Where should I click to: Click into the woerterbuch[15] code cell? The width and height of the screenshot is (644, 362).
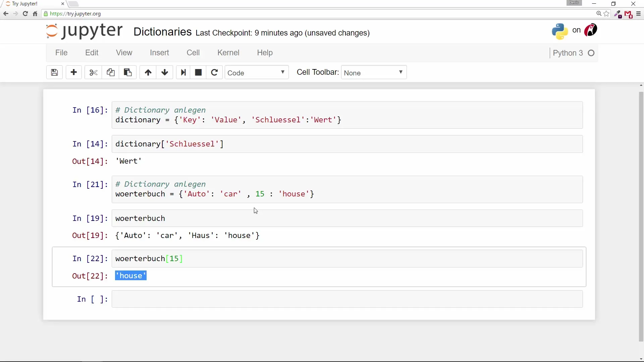(x=347, y=259)
